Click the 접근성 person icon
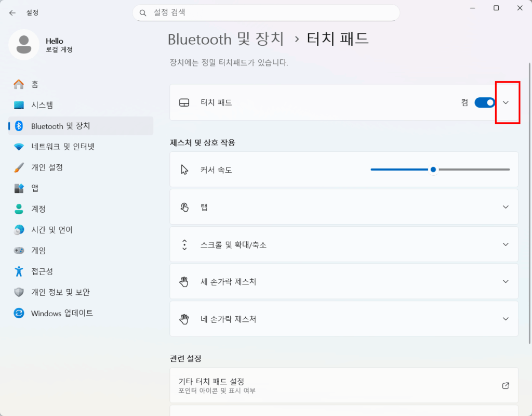This screenshot has height=416, width=532. click(19, 271)
